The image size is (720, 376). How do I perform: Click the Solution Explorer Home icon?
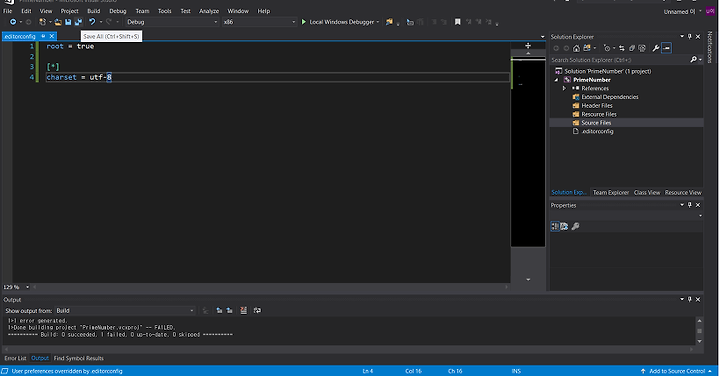click(576, 48)
